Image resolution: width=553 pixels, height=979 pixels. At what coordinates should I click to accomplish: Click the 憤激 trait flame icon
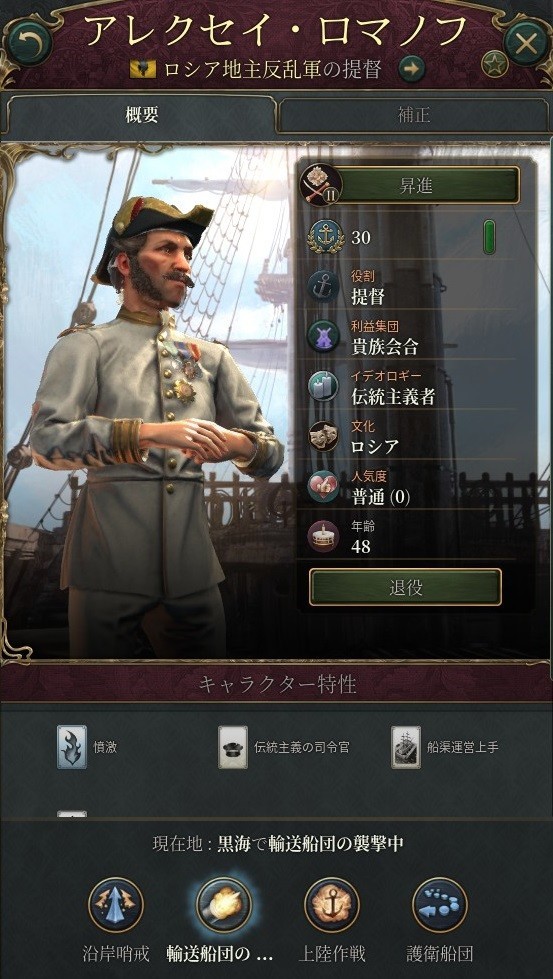[72, 747]
